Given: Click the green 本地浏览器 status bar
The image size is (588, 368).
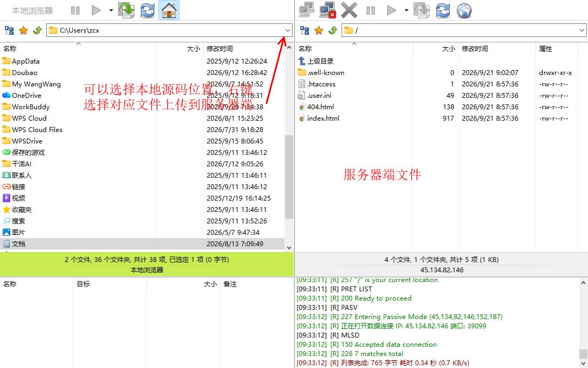Looking at the screenshot, I should tap(147, 265).
